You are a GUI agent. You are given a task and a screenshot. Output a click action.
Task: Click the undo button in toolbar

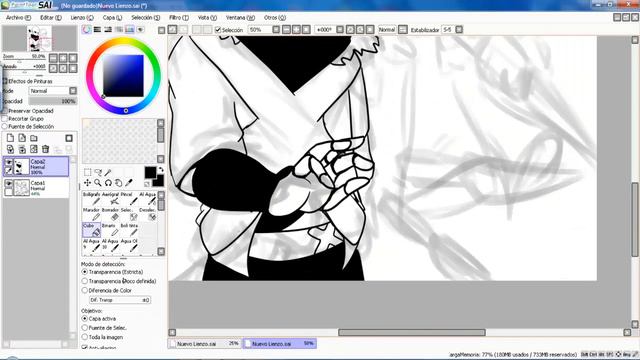click(x=173, y=30)
